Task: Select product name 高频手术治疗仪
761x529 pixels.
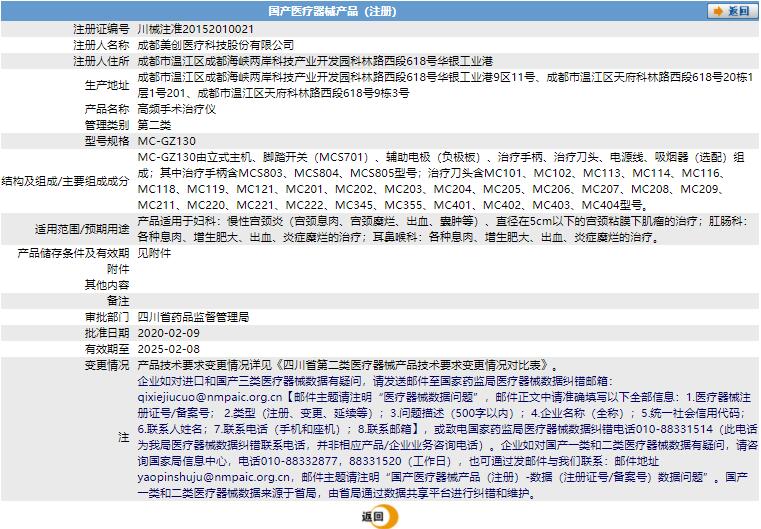Action: click(177, 109)
